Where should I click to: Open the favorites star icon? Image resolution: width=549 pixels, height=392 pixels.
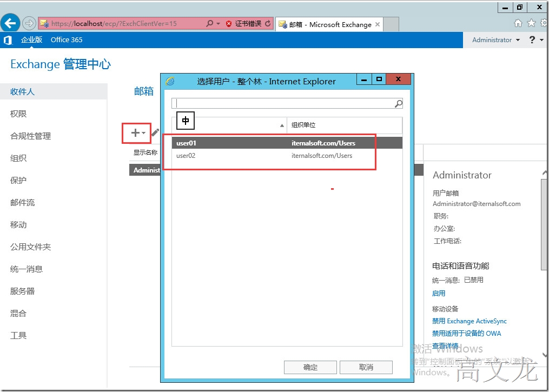click(531, 23)
